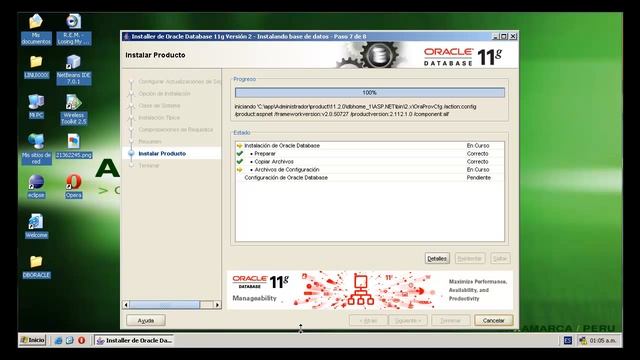Click arrow icon beside Archivos de Configuración

[240, 169]
